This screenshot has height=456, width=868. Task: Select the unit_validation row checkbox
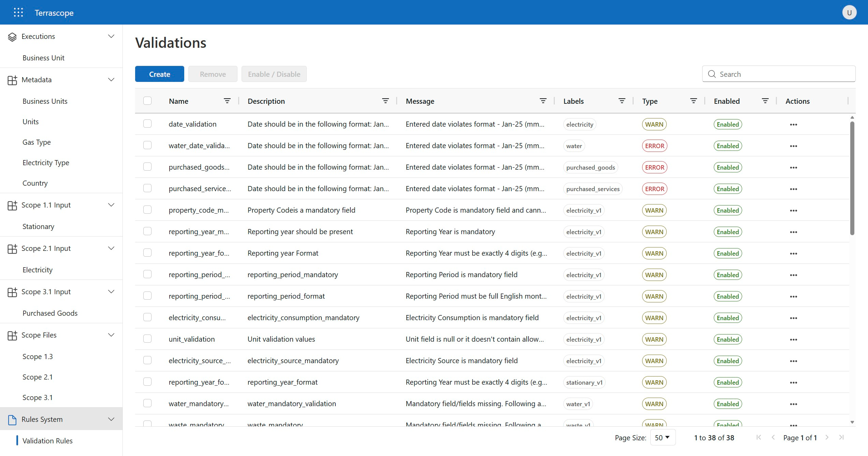[147, 339]
